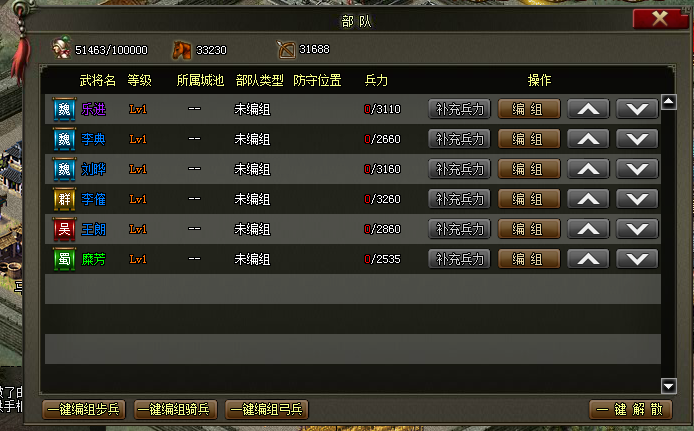Viewport: 694px width, 431px height.
Task: Click the scrollbar down arrow in troop list
Action: tap(668, 386)
